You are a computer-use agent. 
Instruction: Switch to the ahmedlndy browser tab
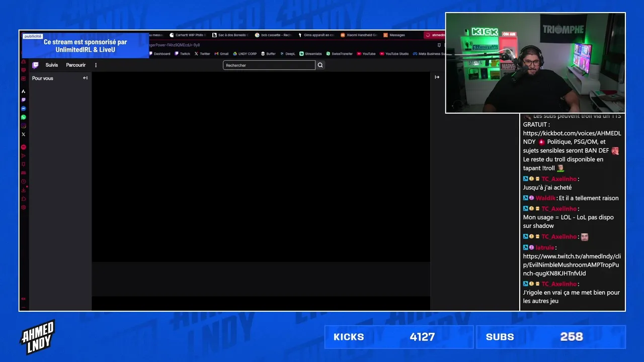click(x=435, y=35)
